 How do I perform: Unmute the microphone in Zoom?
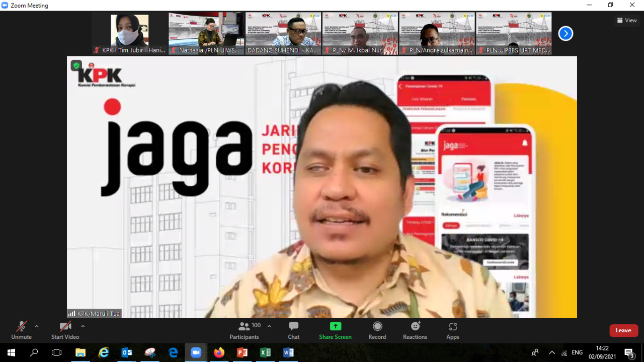coord(21,330)
